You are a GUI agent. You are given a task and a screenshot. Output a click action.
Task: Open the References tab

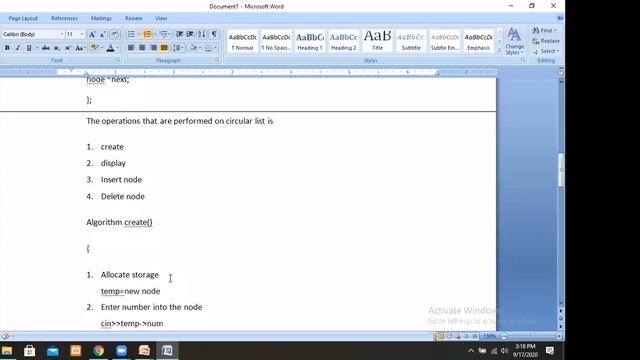(x=64, y=18)
